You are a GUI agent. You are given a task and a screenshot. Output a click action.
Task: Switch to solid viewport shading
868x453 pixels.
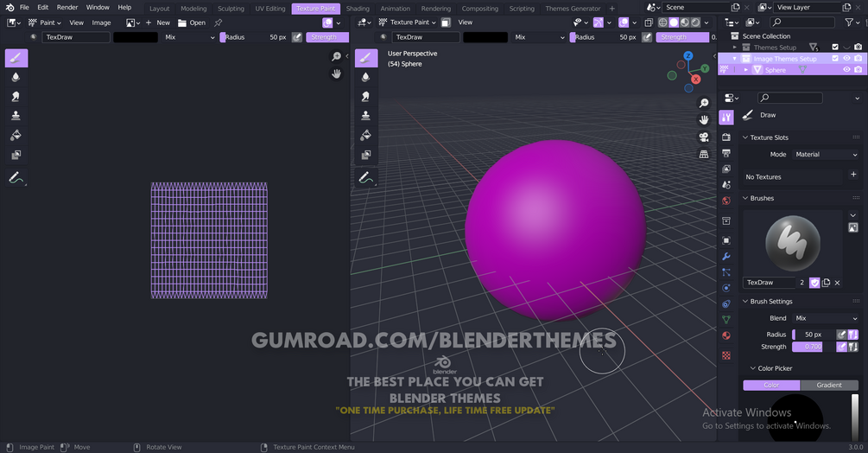click(674, 22)
